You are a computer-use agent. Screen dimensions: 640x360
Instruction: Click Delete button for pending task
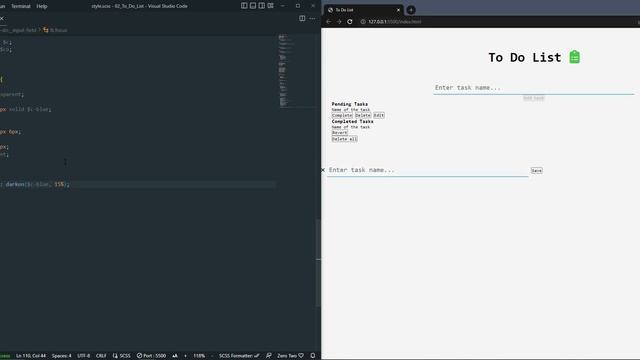363,116
